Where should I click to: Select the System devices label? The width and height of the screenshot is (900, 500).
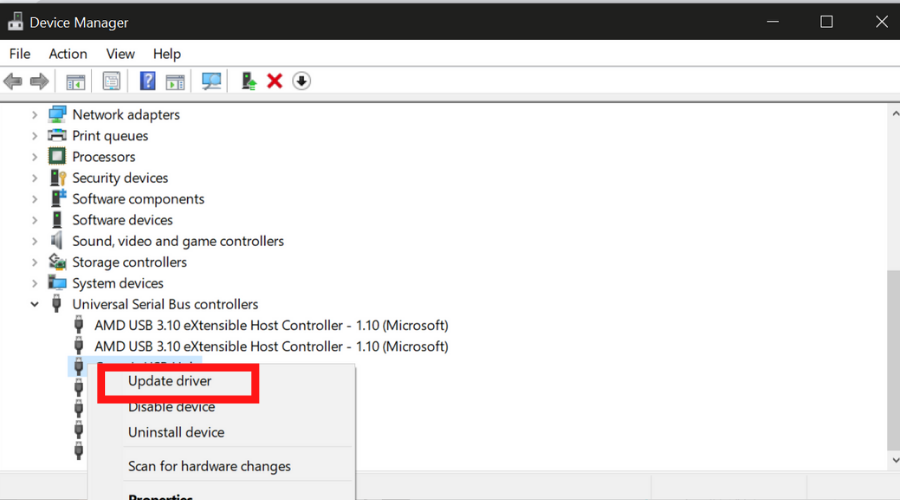[x=118, y=283]
